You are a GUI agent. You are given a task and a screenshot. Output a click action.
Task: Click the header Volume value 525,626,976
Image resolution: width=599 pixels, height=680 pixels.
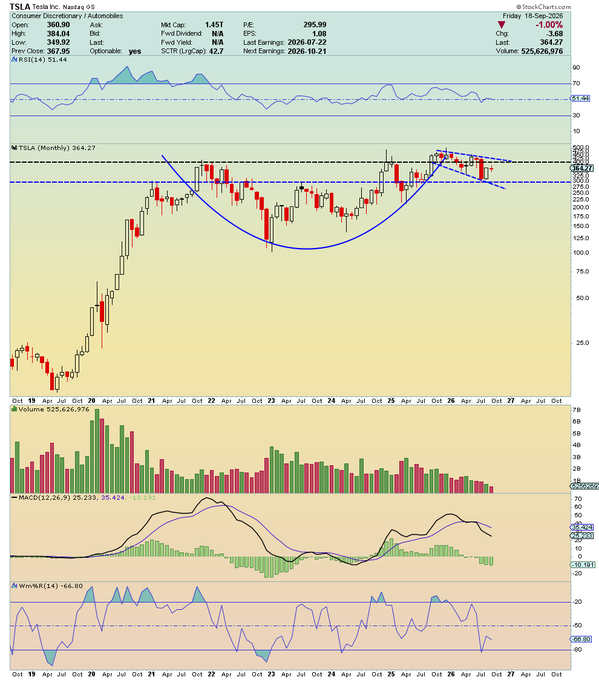(542, 51)
